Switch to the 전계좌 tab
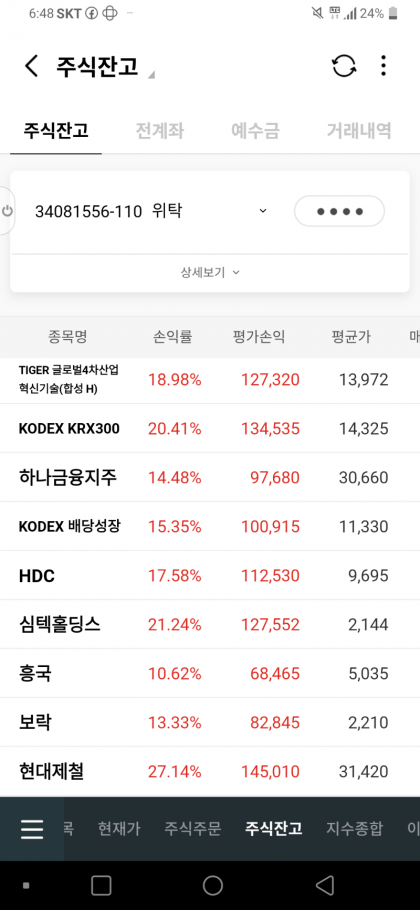The image size is (420, 910). pyautogui.click(x=160, y=131)
